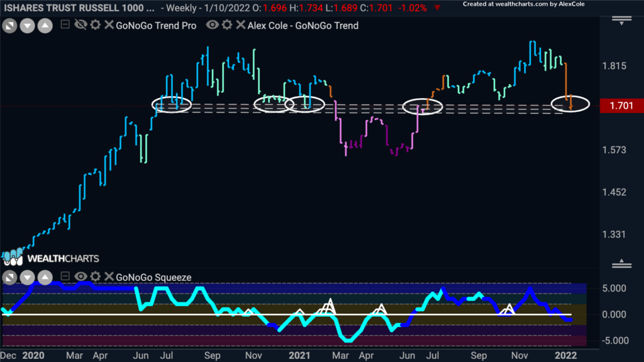Click the Created at wealthcharts.com credit text
Viewport: 644px width, 362px height.
point(524,4)
